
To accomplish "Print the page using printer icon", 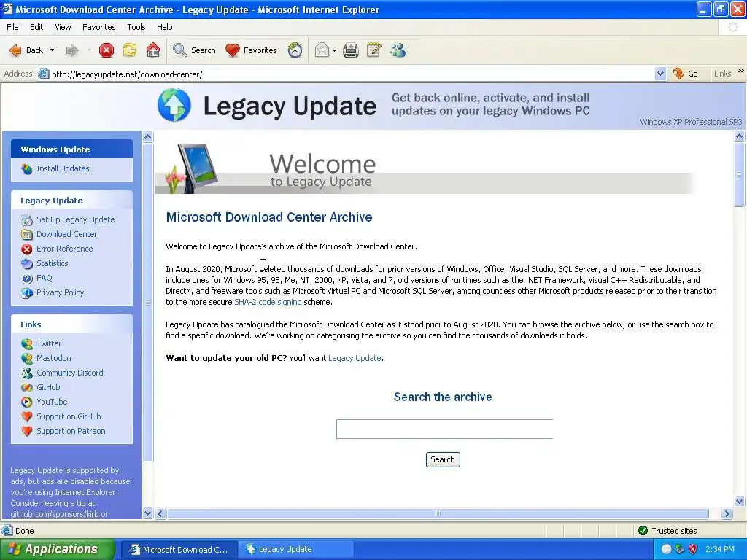I will [351, 50].
